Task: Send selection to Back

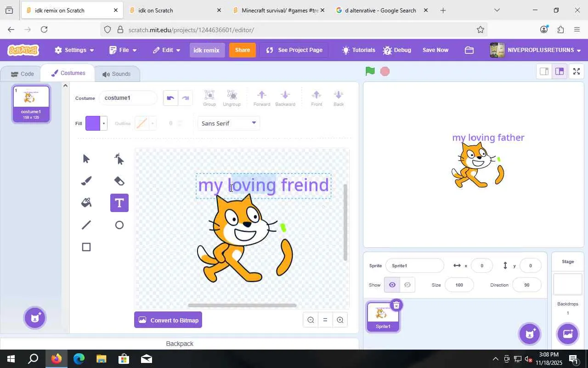Action: (339, 98)
